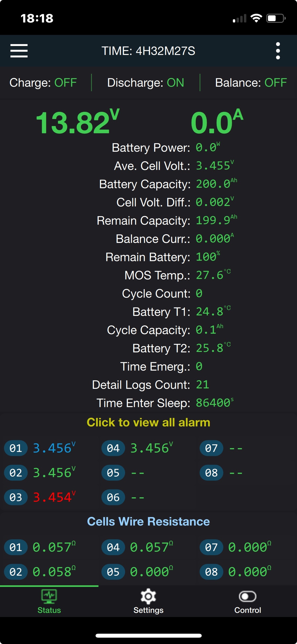This screenshot has width=297, height=644.
Task: Open the Settings gear icon
Action: 148,596
